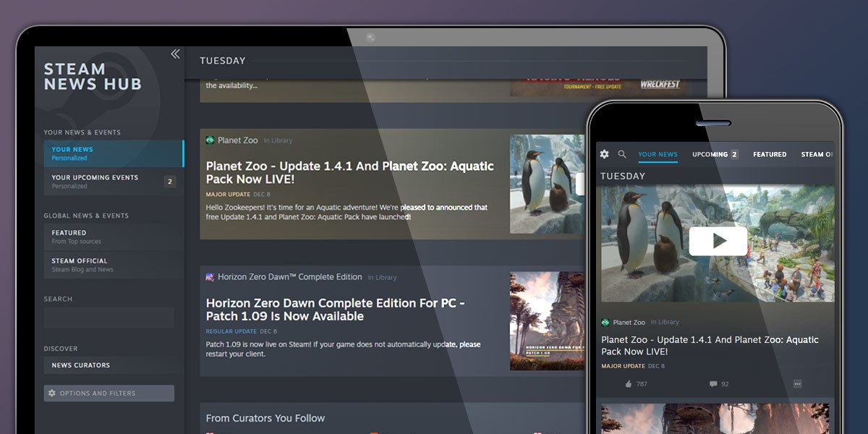Viewport: 868px width, 434px height.
Task: Click the Planet Zoo icon on the phone post
Action: [x=607, y=322]
